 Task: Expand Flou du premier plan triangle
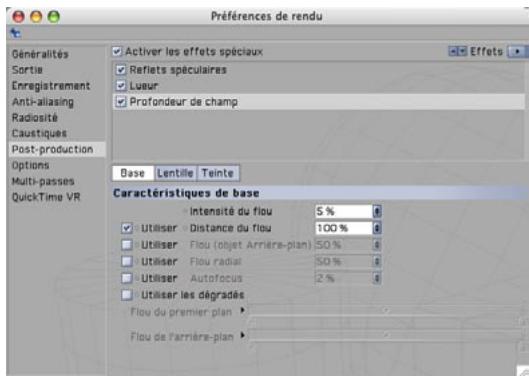[x=242, y=310]
